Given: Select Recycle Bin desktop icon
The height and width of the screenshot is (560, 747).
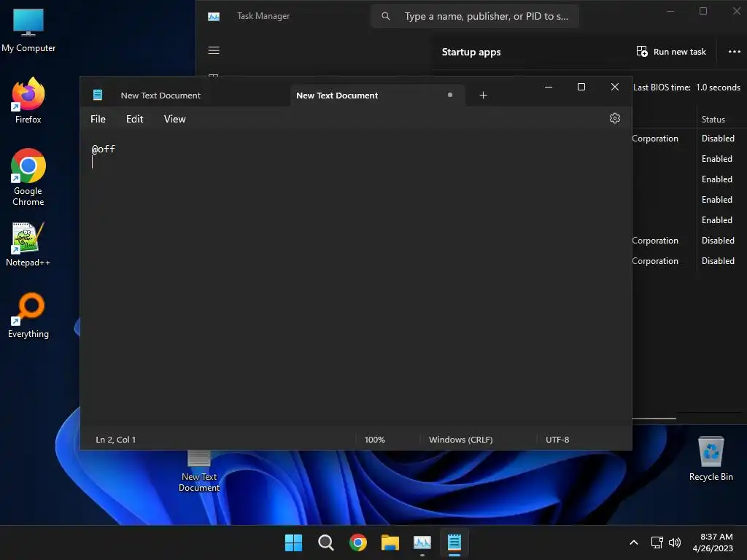Looking at the screenshot, I should pyautogui.click(x=711, y=458).
